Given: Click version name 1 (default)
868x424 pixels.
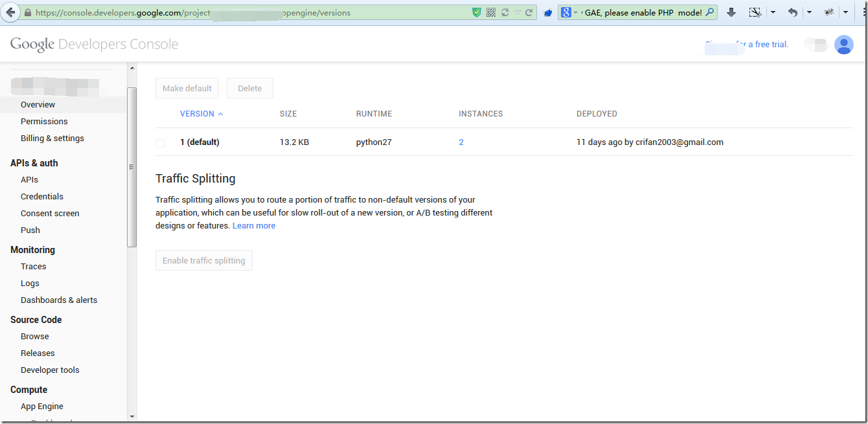Looking at the screenshot, I should click(x=200, y=142).
